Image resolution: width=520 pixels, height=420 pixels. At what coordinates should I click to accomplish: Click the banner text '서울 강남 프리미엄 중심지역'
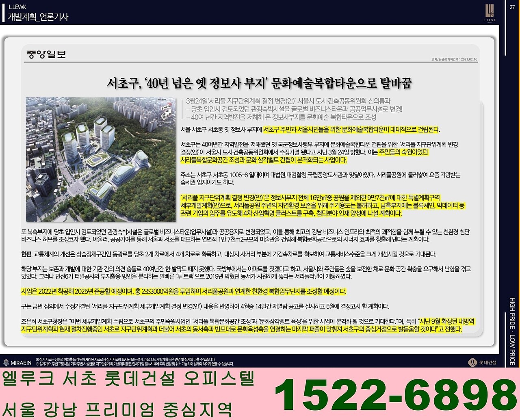coord(118,409)
